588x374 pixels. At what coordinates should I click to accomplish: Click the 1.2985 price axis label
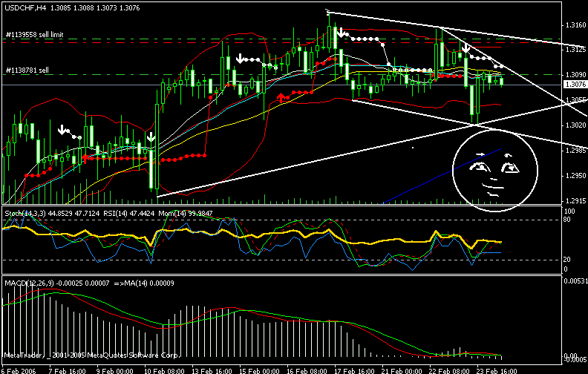click(575, 151)
